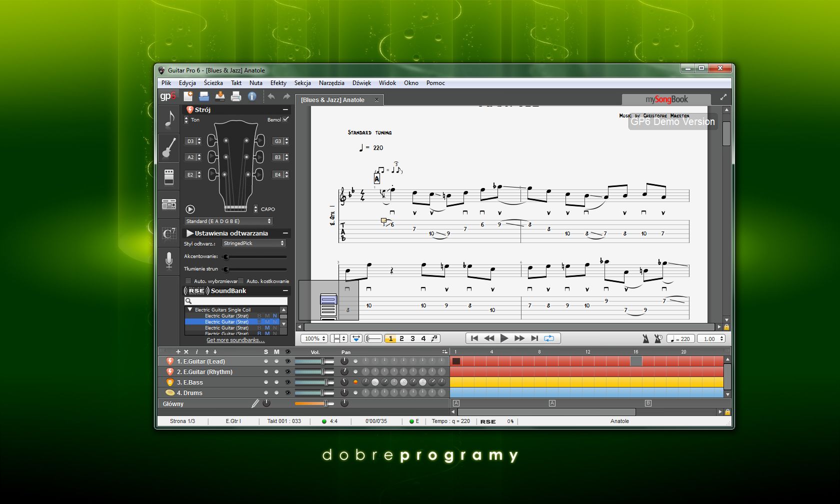Collapse the Strój panel with the minus button

coord(285,109)
